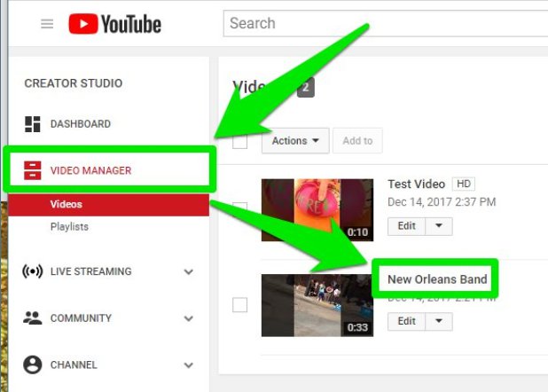Open Live Streaming menu item

pos(90,271)
